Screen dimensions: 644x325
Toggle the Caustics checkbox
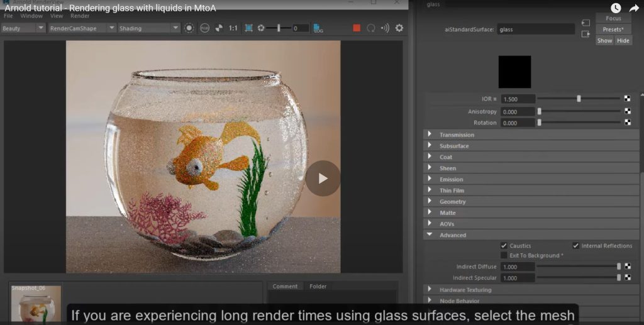[504, 245]
